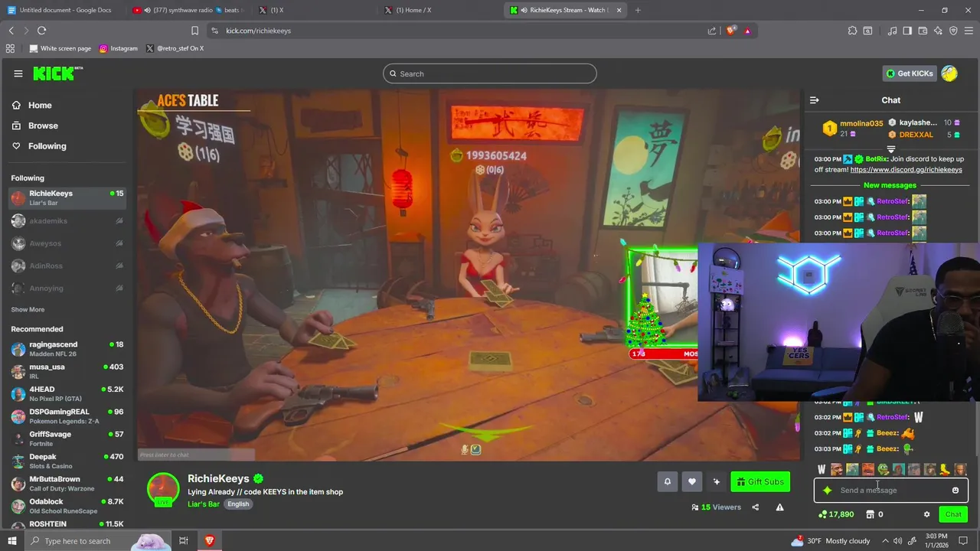The height and width of the screenshot is (551, 980).
Task: Switch to the (1) Home / X tab
Action: [x=440, y=10]
